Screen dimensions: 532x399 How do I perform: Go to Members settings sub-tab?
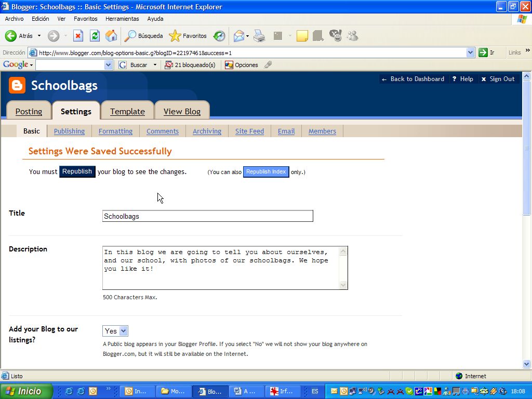[x=322, y=131]
